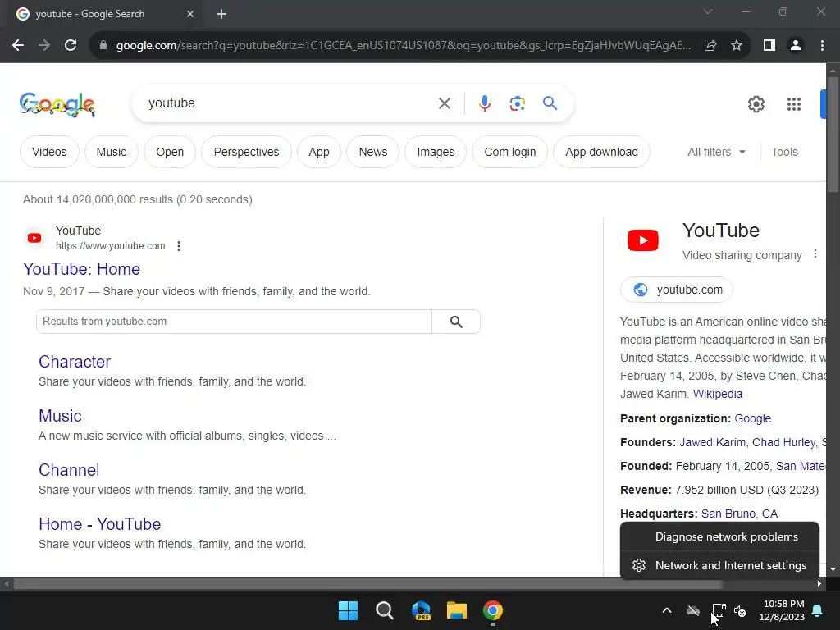Viewport: 840px width, 630px height.
Task: Open the Chrome profile menu
Action: coord(796,46)
